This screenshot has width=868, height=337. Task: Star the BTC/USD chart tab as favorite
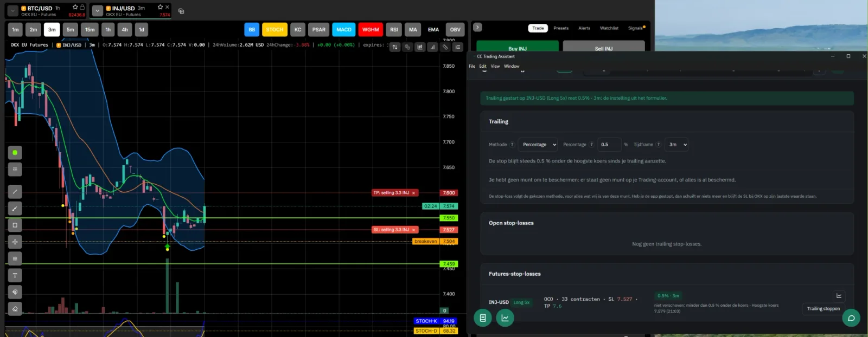(75, 7)
